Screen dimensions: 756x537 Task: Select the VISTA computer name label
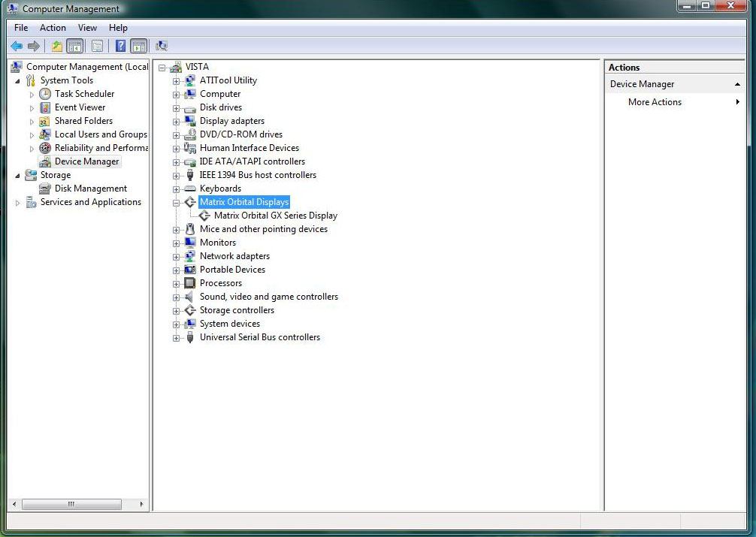(x=197, y=67)
